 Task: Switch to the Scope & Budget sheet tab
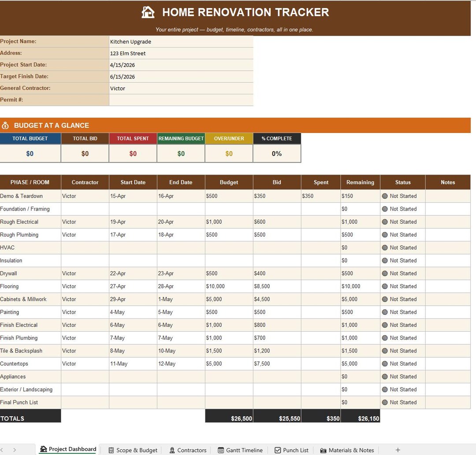pyautogui.click(x=133, y=451)
